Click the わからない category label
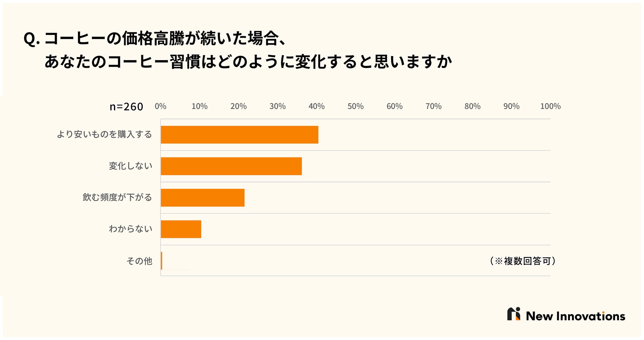This screenshot has height=340, width=644. [130, 229]
